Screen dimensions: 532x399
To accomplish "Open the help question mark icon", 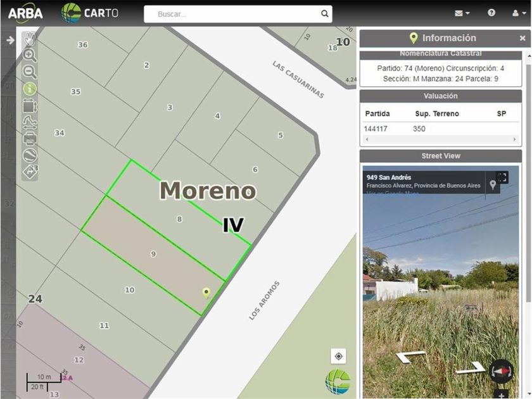I will (491, 13).
